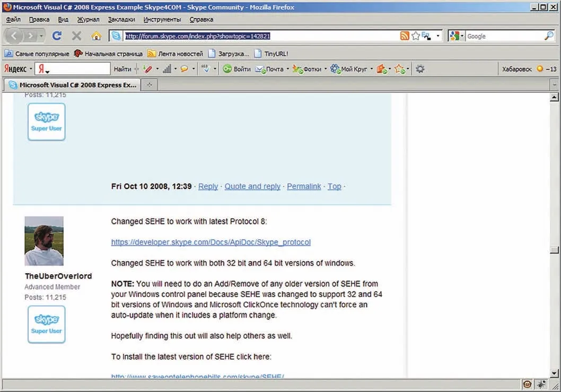Viewport: 561px width, 392px height.
Task: Open Почта mail in Yandex toolbar
Action: point(269,69)
